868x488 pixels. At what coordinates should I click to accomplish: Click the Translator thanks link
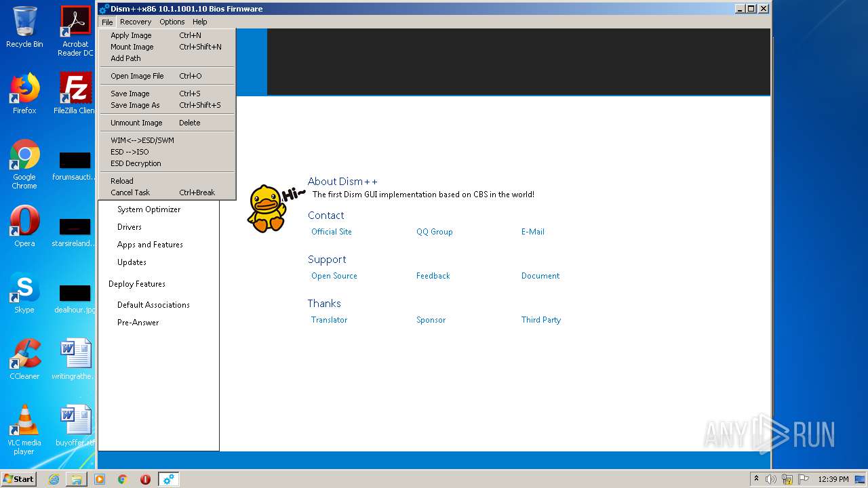click(x=329, y=320)
